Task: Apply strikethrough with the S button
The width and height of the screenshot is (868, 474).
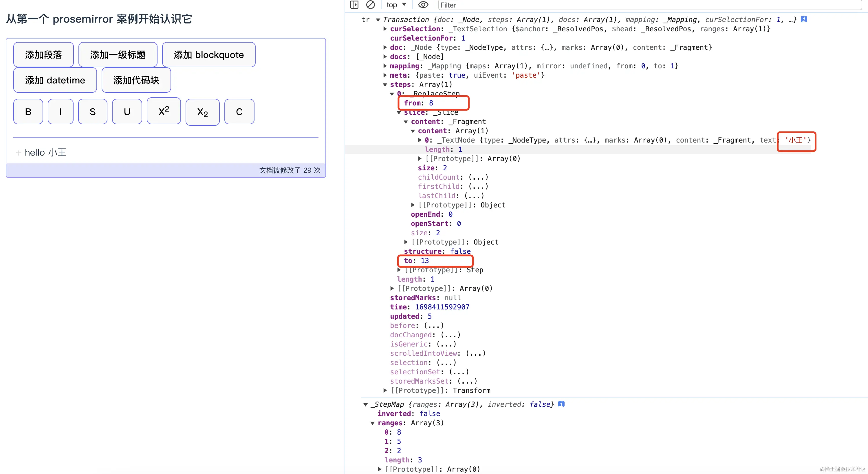Action: 93,112
